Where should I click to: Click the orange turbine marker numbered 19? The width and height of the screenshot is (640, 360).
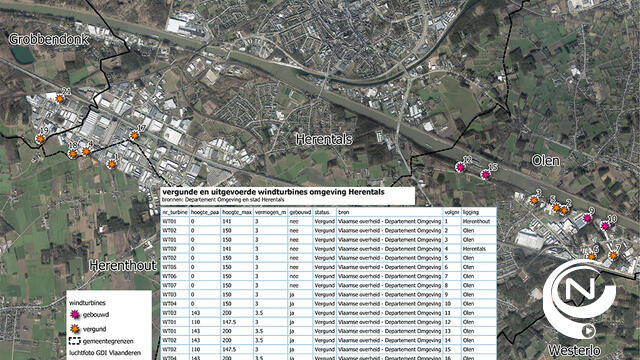click(40, 139)
